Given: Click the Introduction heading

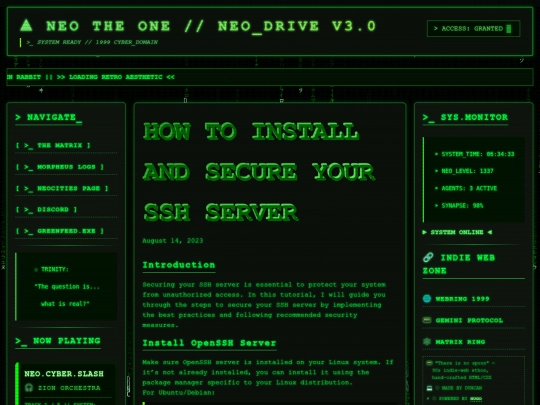Looking at the screenshot, I should (179, 265).
